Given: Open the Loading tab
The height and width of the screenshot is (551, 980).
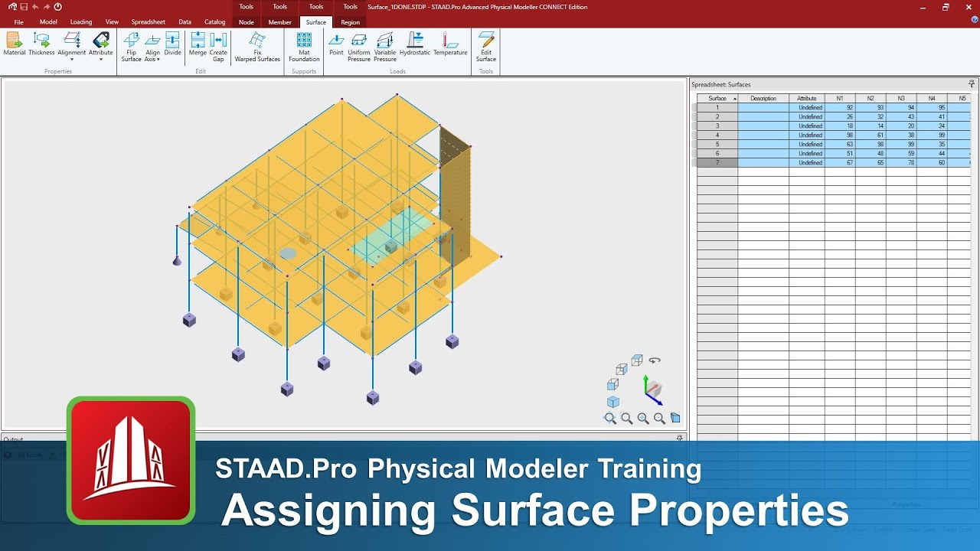Looking at the screenshot, I should click(81, 22).
